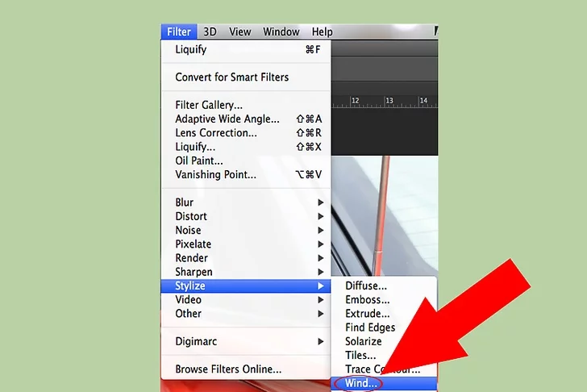Open the Window menu
587x392 pixels.
point(281,31)
